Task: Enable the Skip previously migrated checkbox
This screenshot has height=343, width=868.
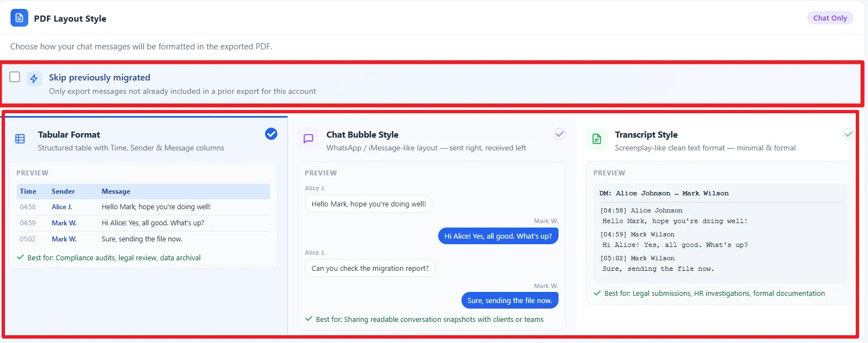Action: point(15,77)
